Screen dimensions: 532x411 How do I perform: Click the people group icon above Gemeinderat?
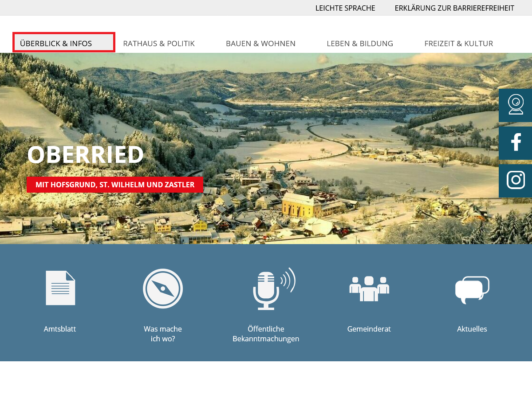(x=369, y=288)
